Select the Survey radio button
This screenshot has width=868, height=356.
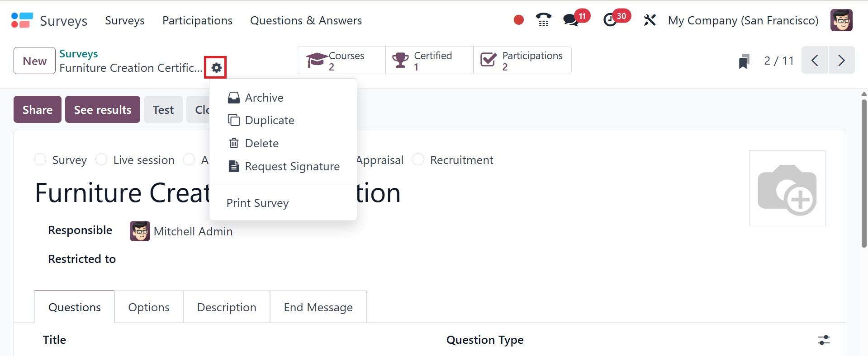[x=41, y=160]
